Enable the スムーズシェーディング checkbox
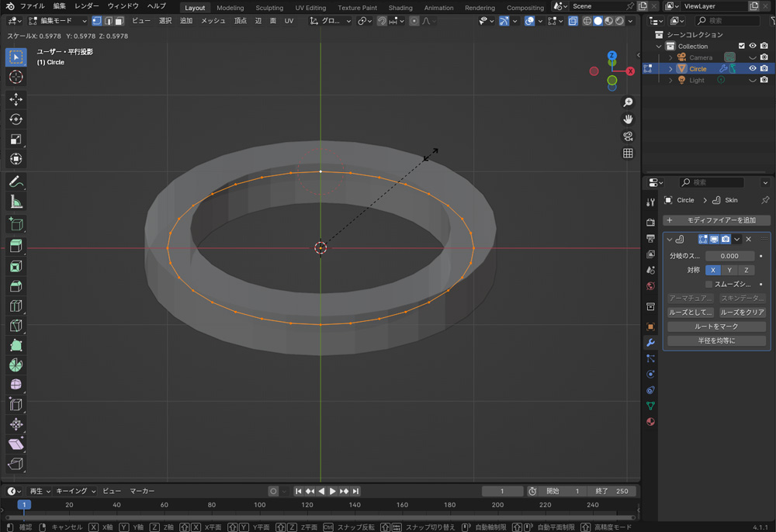 [x=708, y=285]
